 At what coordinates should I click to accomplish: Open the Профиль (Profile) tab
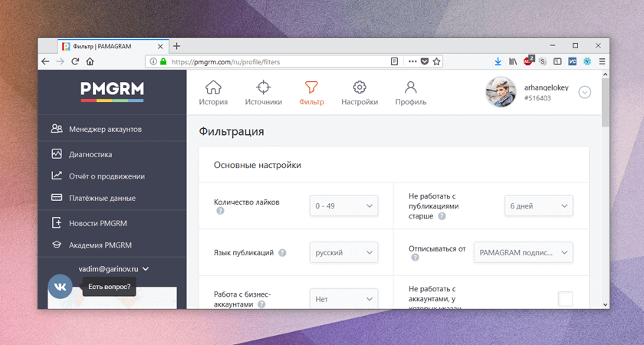pos(411,94)
